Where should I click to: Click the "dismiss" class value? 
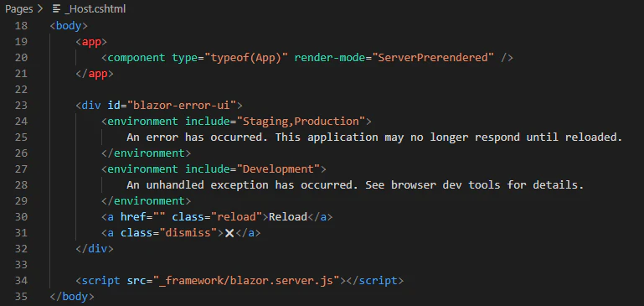[188, 233]
